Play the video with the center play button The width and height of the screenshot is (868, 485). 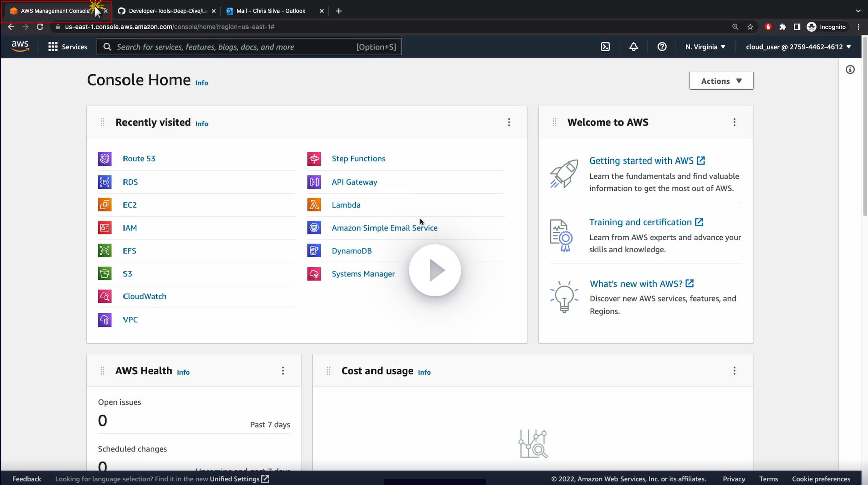[x=435, y=270]
